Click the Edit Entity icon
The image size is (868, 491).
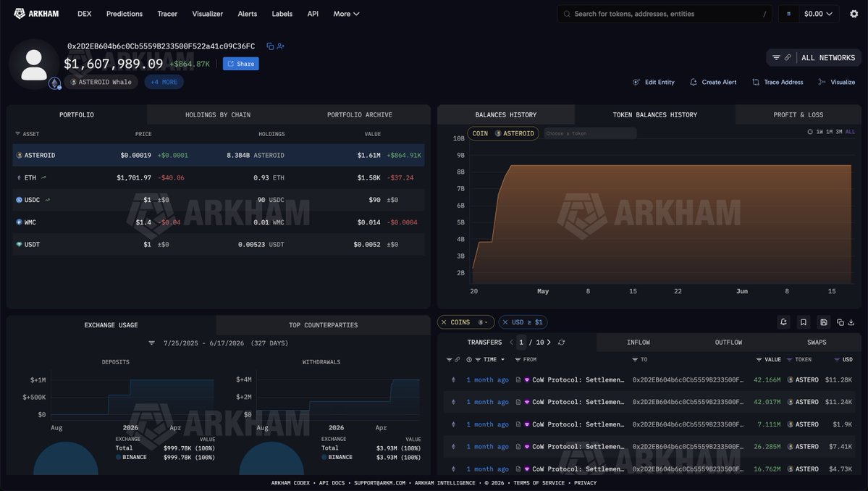(x=636, y=82)
